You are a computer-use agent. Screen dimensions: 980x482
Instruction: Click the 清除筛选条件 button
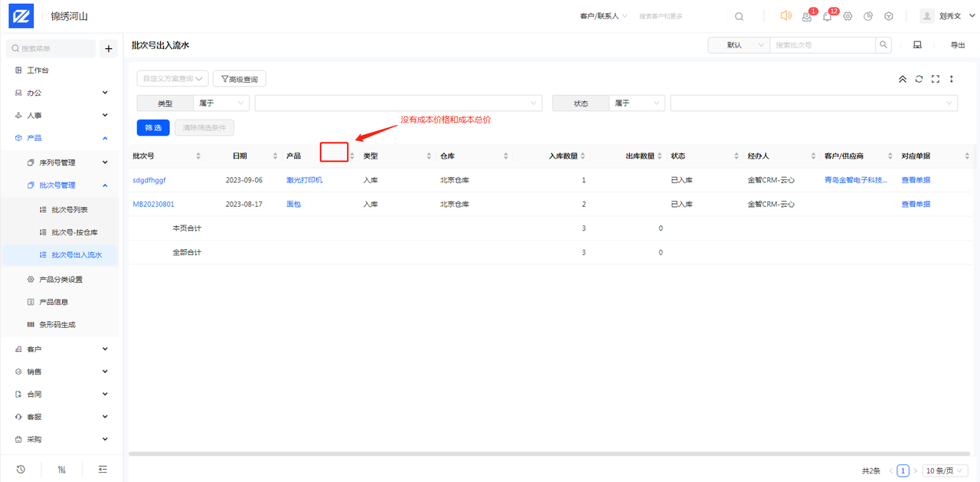coord(204,128)
